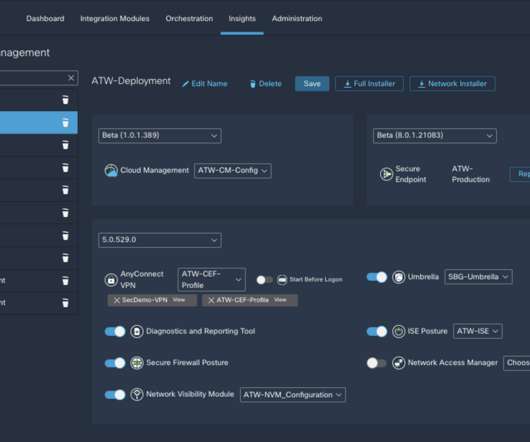530x442 pixels.
Task: Go to the Administration tab
Action: [297, 19]
